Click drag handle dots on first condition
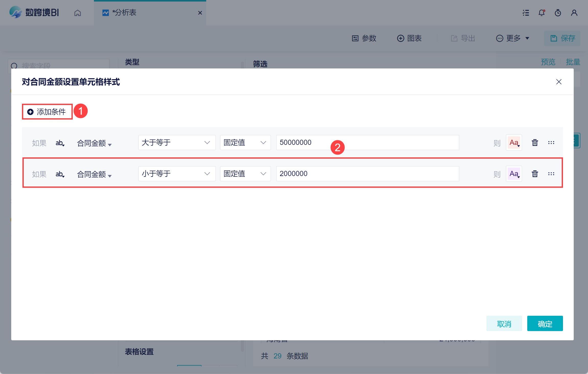This screenshot has width=588, height=374. pos(551,143)
